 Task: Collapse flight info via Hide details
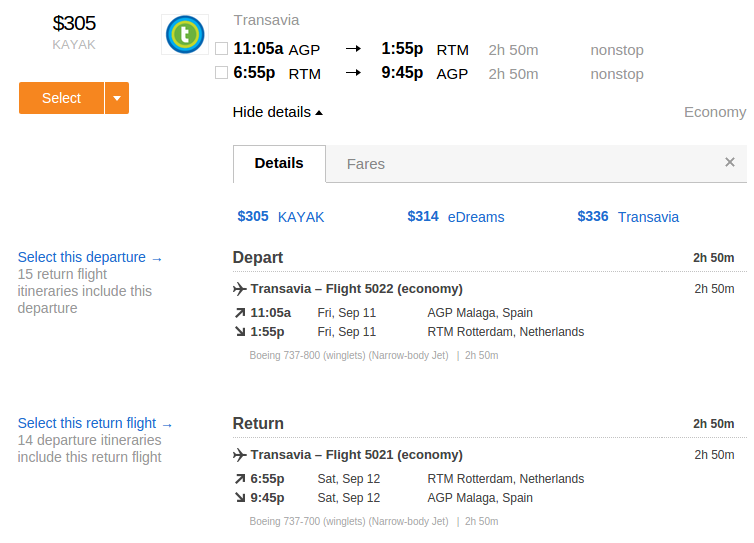click(277, 112)
